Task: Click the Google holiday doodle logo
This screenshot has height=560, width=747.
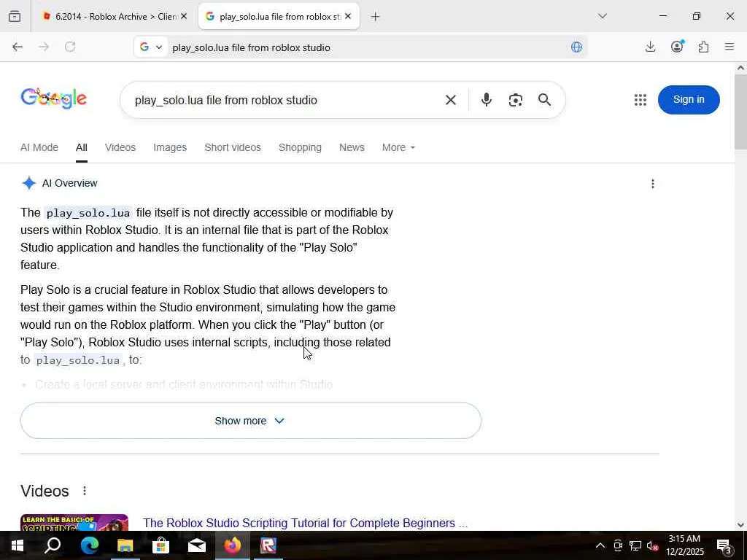Action: click(54, 98)
